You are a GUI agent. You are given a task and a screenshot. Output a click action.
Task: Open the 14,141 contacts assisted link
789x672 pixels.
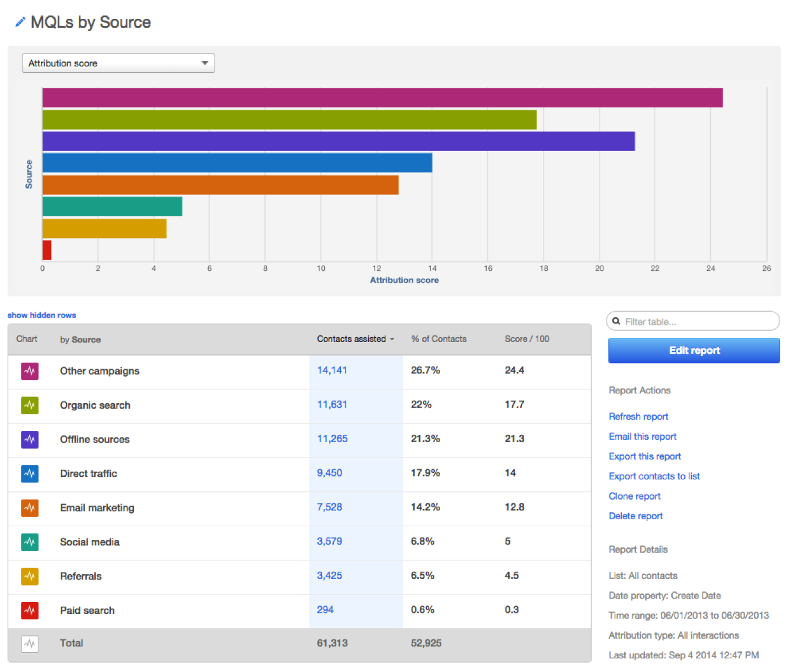coord(331,370)
